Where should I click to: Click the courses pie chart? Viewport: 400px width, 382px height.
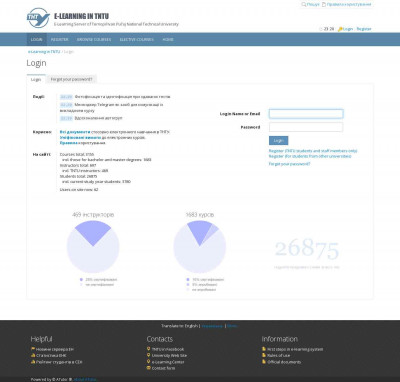200,247
